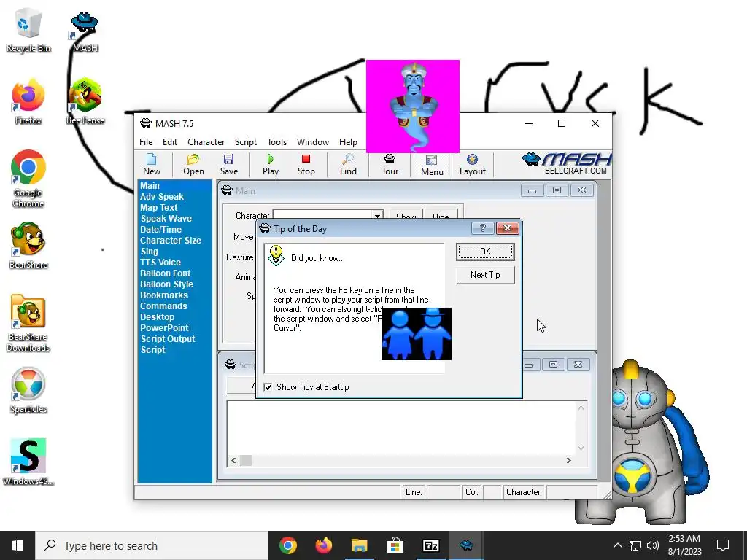The width and height of the screenshot is (747, 560).
Task: Open the volume tray icon
Action: point(653,545)
